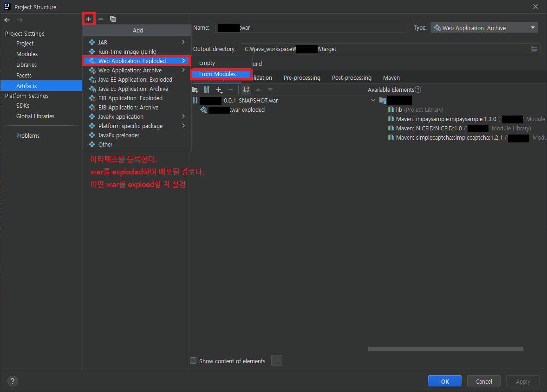Viewport: 547px width, 392px height.
Task: Click the artifact Name input field
Action: (x=310, y=27)
